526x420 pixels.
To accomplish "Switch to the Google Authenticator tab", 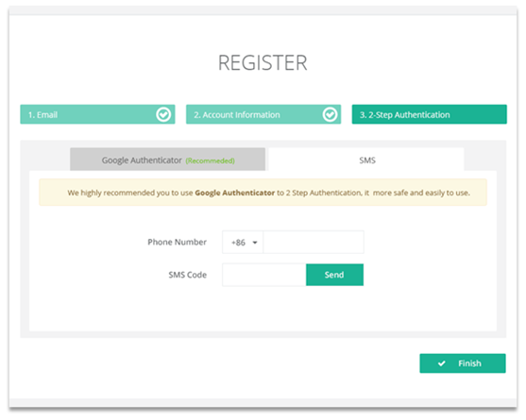I will (168, 160).
